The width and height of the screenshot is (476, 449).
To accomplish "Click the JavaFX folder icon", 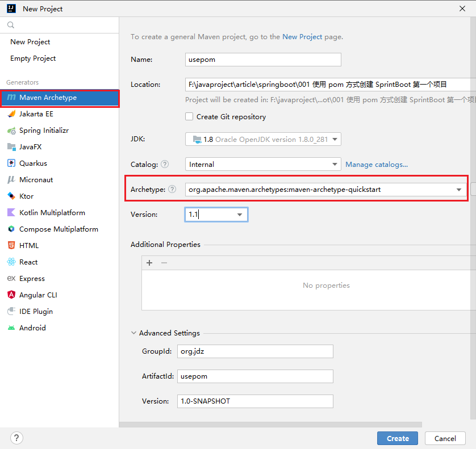I will 11,147.
